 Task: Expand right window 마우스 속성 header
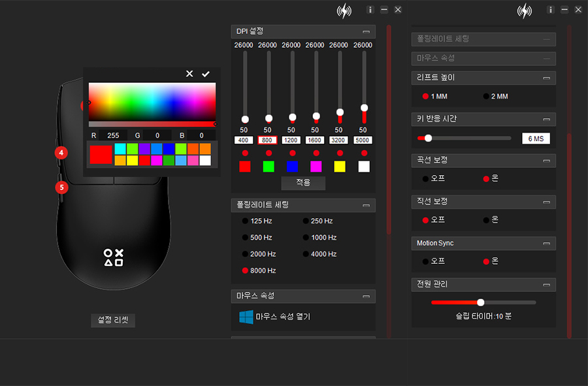click(483, 59)
